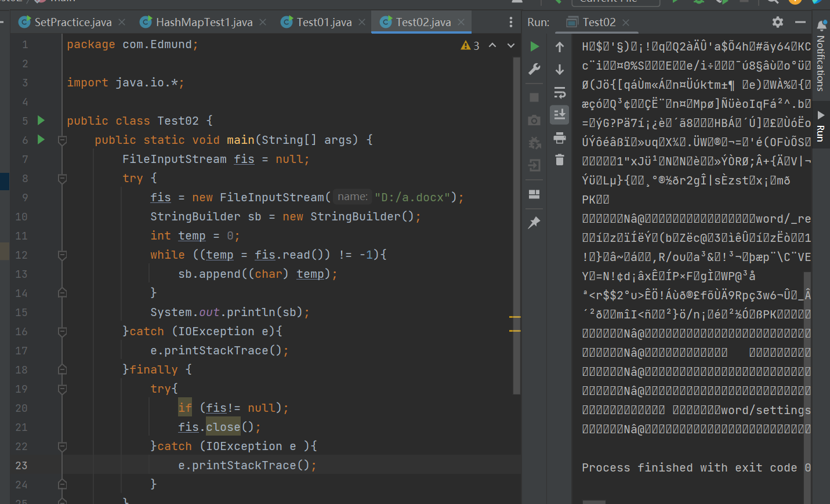Click the upper warning stripe mark on editor scrollbar

514,317
